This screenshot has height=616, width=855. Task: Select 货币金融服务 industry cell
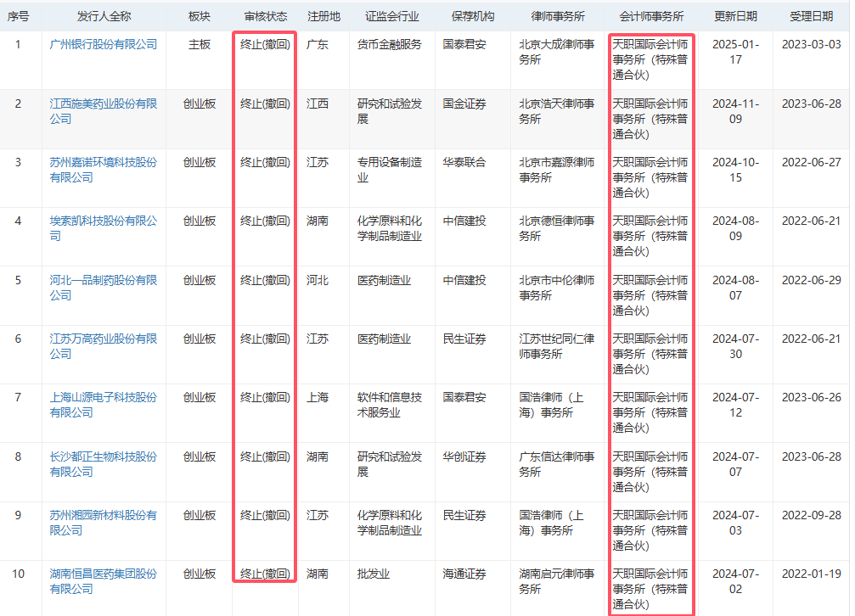click(390, 44)
